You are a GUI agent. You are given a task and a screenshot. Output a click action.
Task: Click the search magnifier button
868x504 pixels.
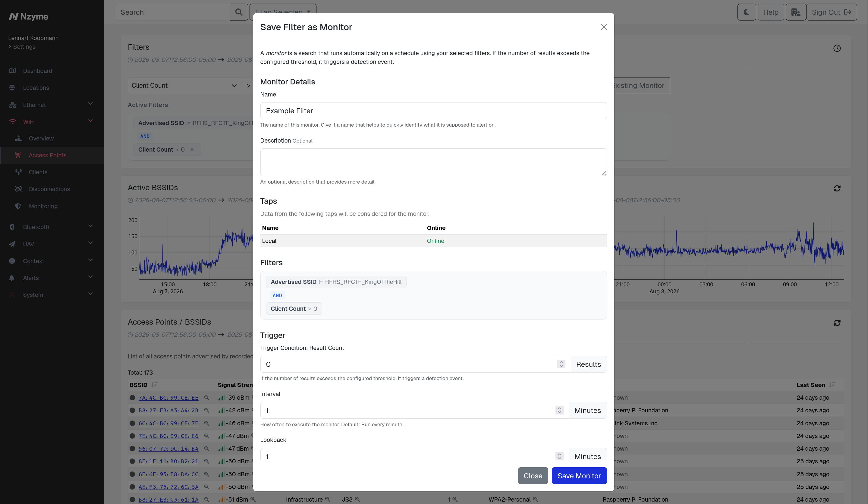tap(239, 12)
